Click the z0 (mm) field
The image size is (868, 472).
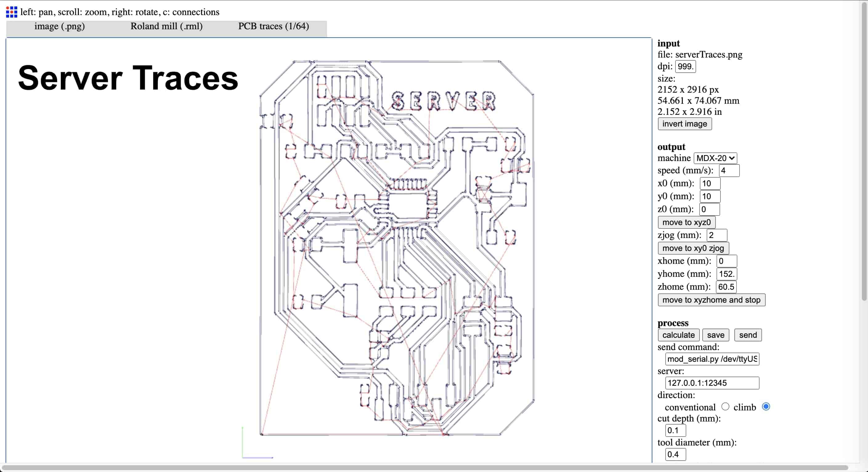coord(709,209)
